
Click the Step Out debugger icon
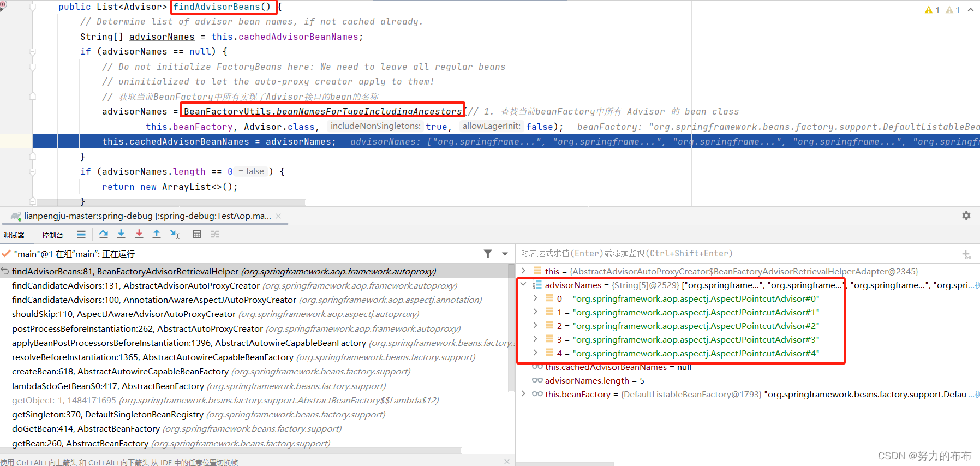coord(157,234)
